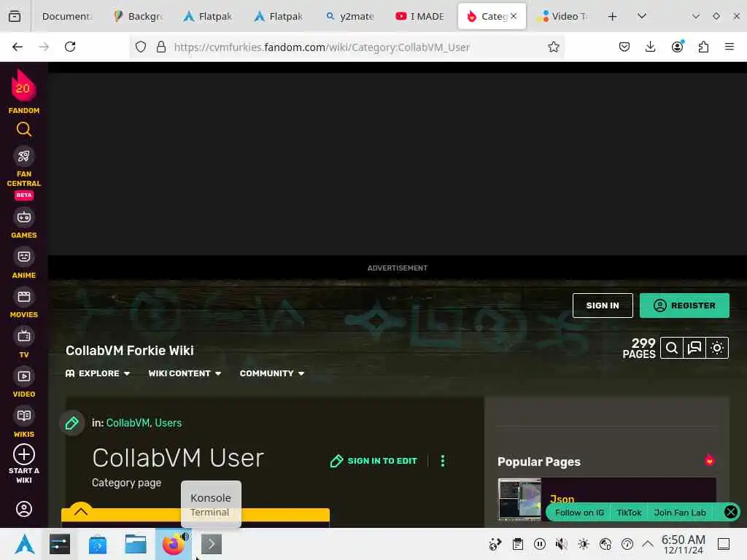This screenshot has width=747, height=560.
Task: Close the Category tab
Action: [514, 16]
